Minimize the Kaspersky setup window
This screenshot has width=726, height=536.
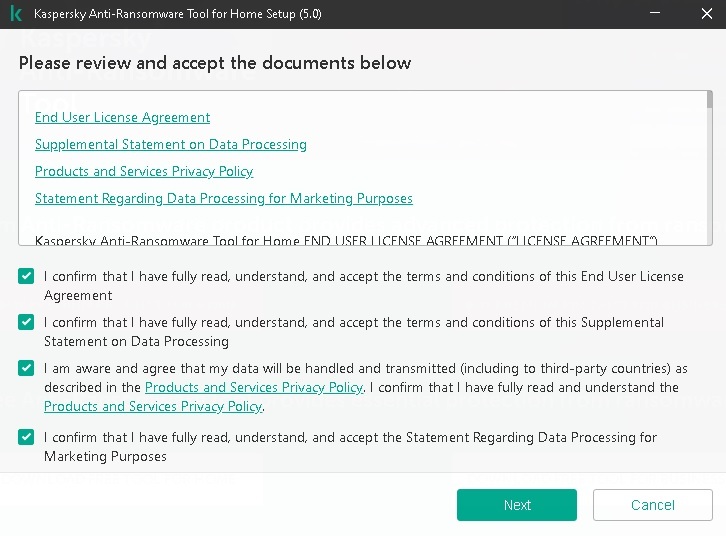point(655,13)
